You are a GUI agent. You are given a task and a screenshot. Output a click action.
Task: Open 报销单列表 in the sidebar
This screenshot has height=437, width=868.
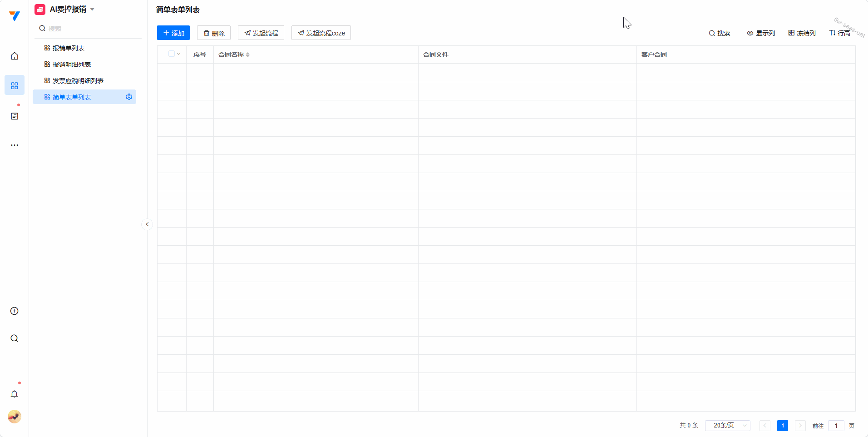click(69, 48)
